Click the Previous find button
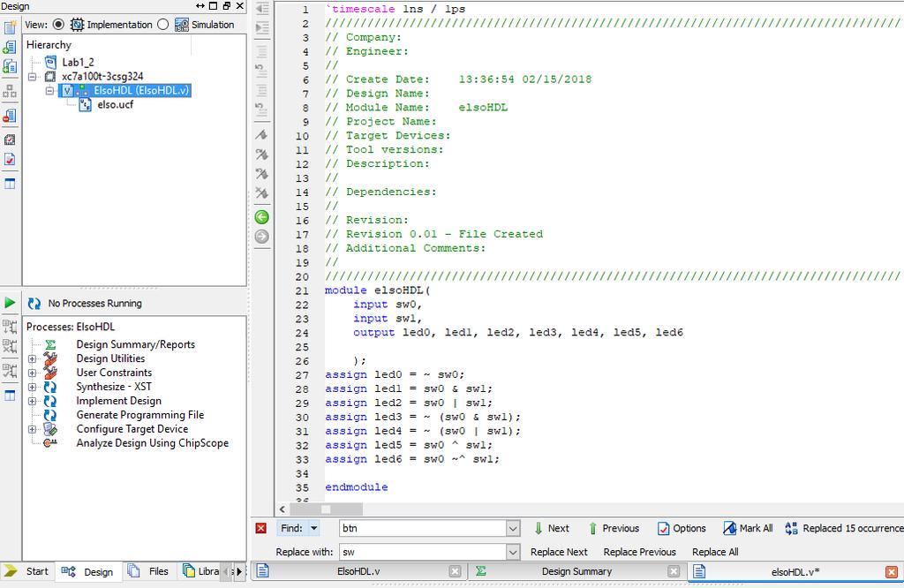 [614, 528]
